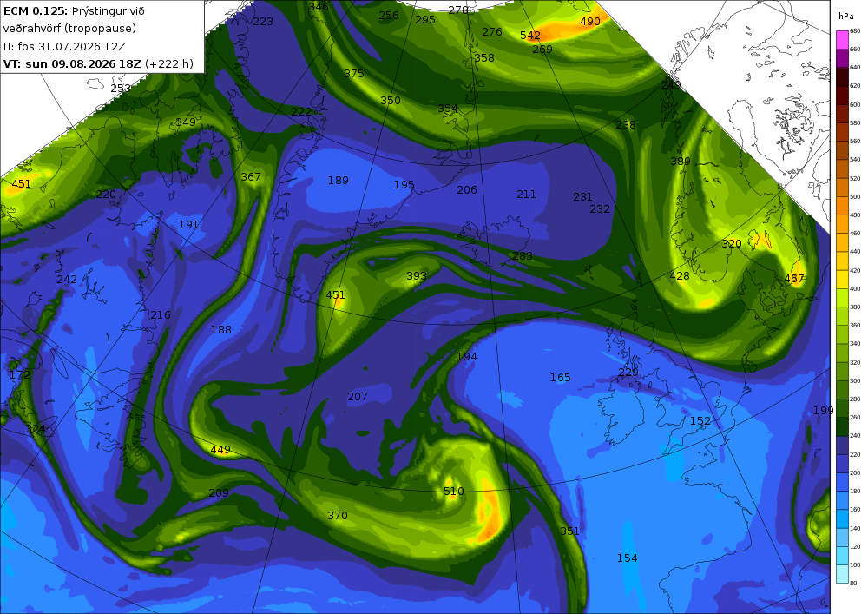This screenshot has height=614, width=868.
Task: Click the map value '229'
Action: point(628,373)
